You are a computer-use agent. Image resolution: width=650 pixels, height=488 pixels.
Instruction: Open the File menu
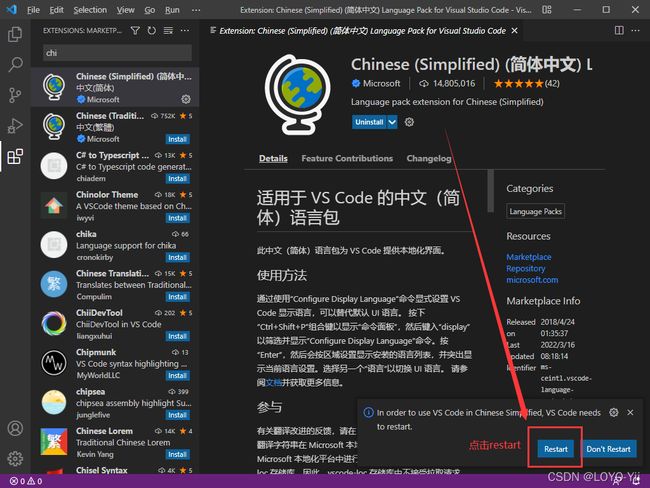click(x=33, y=10)
